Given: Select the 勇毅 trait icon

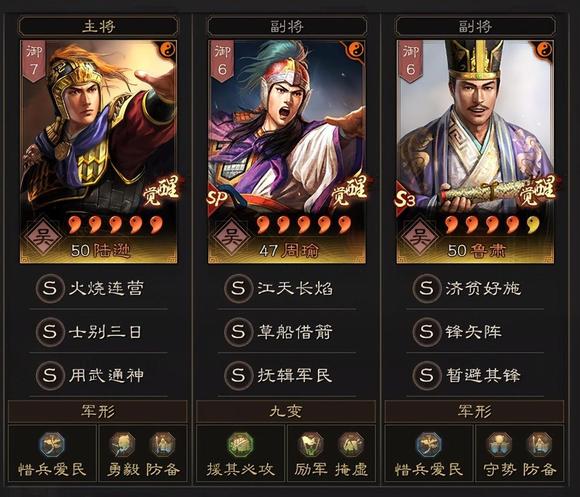Looking at the screenshot, I should pyautogui.click(x=123, y=445).
